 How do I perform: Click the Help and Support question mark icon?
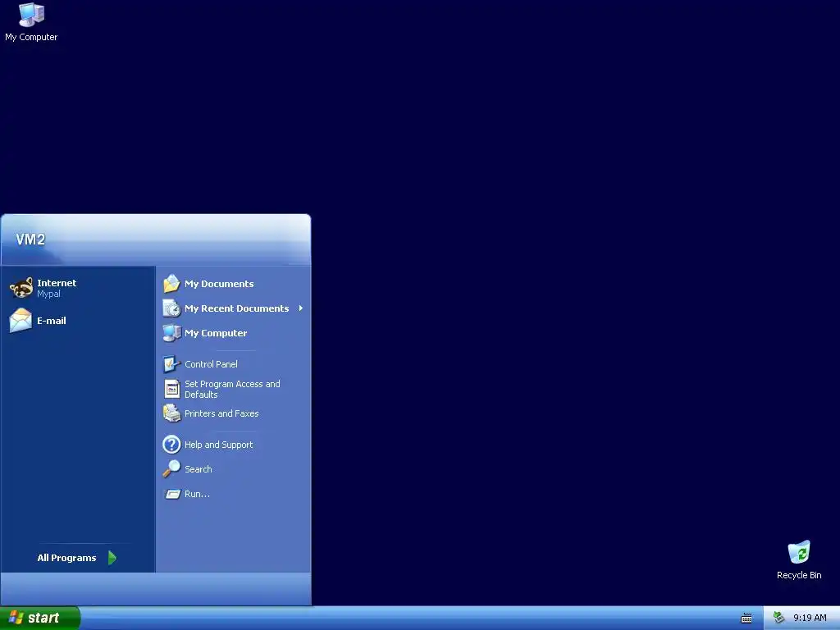(x=171, y=444)
